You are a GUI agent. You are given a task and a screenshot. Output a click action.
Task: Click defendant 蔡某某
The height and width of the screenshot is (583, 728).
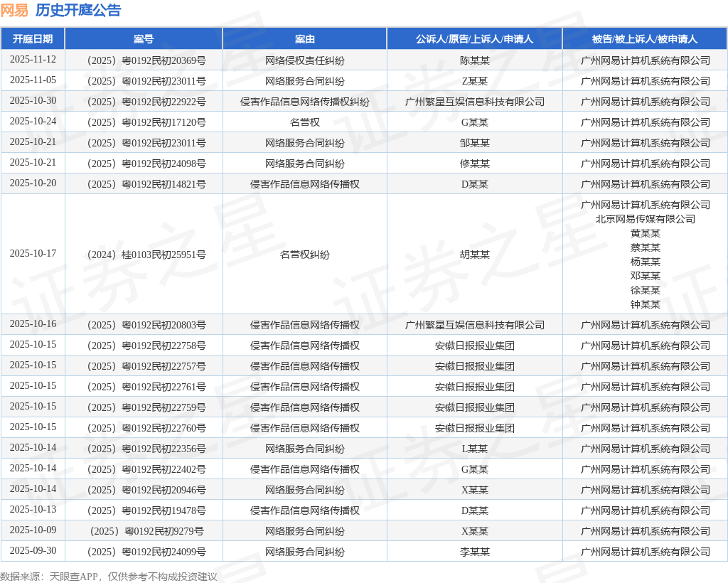click(646, 247)
